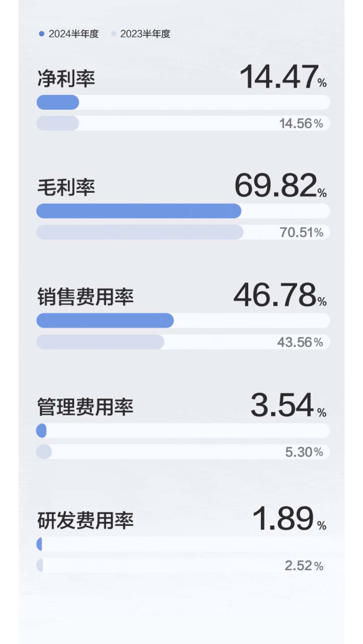Click the gray 70.51% bar fill
Viewport: 363px width, 644px height.
(140, 232)
